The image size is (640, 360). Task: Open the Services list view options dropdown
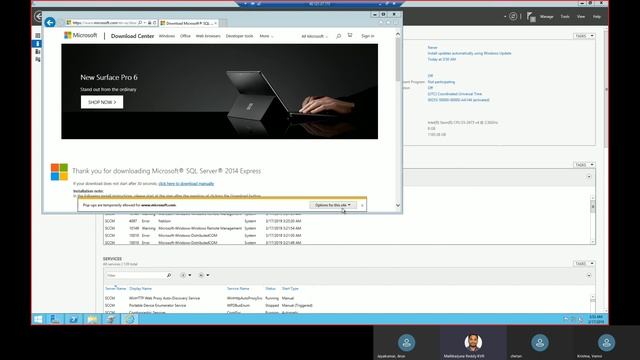185,276
